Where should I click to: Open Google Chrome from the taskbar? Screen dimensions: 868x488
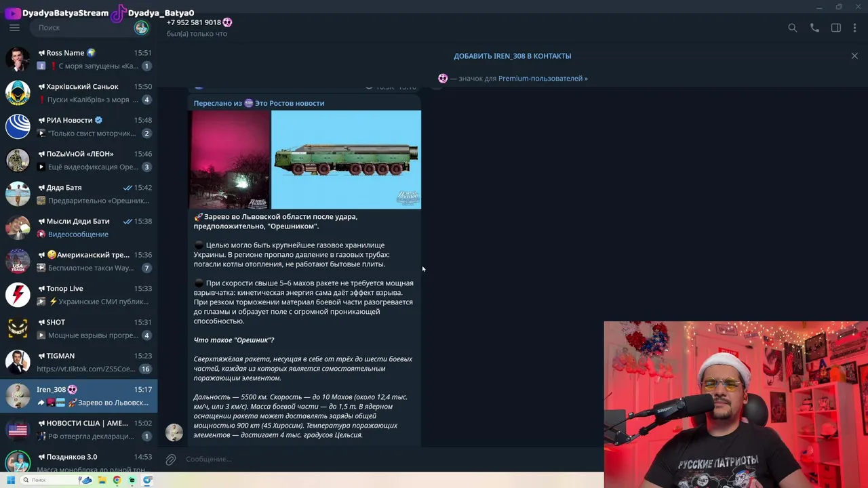117,480
